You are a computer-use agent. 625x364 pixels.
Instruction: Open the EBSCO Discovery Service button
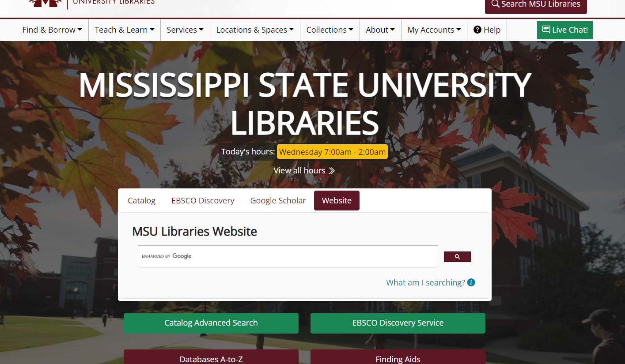point(398,323)
